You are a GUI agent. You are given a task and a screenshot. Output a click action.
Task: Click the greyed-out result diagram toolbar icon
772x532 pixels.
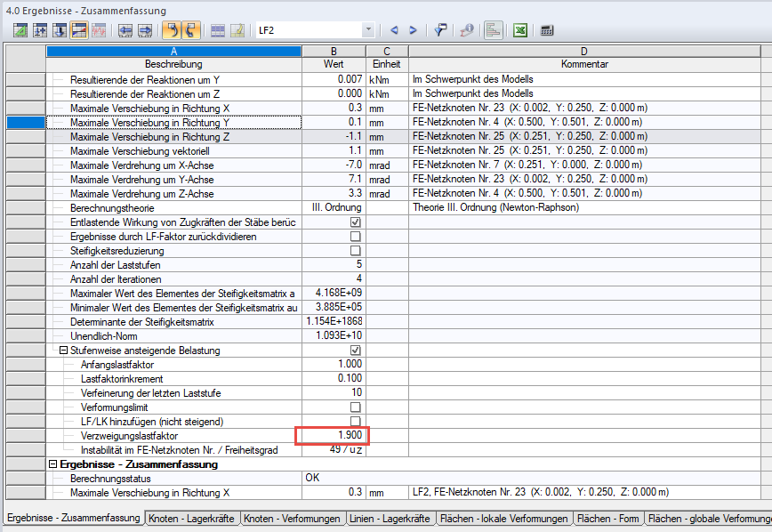pyautogui.click(x=99, y=30)
